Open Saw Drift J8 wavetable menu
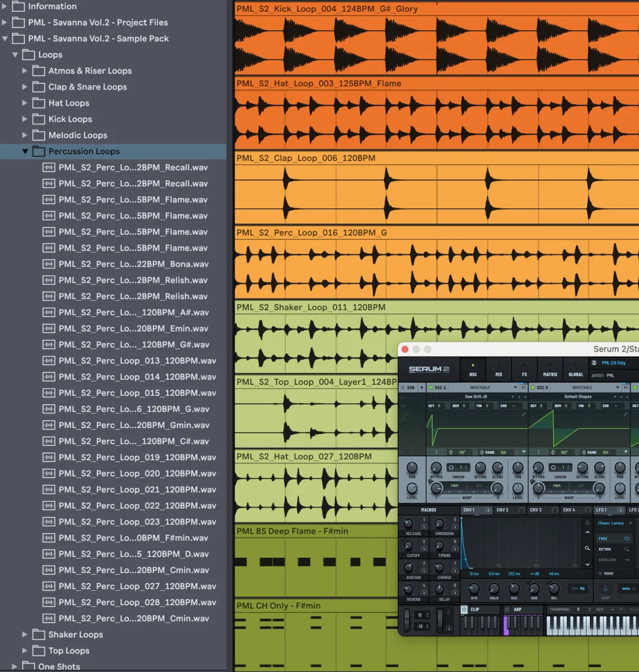Viewport: 639px width, 672px height. [476, 397]
